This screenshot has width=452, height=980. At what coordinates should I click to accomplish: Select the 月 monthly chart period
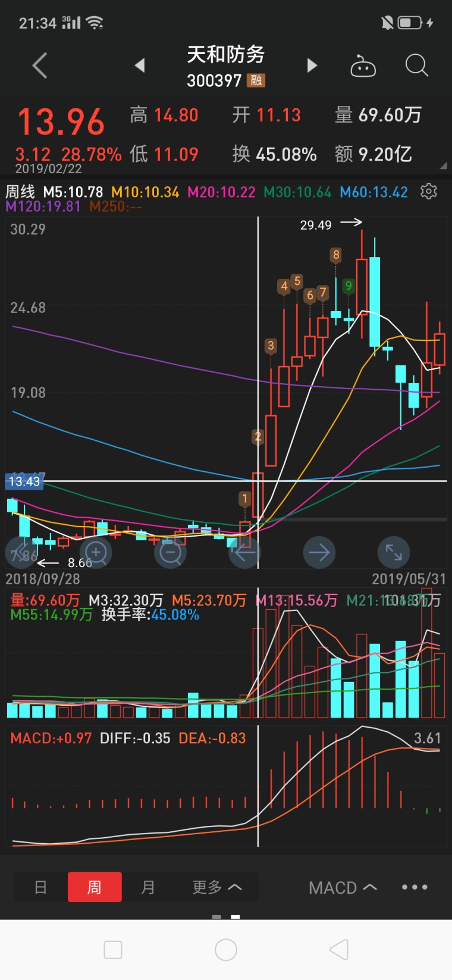tap(148, 887)
